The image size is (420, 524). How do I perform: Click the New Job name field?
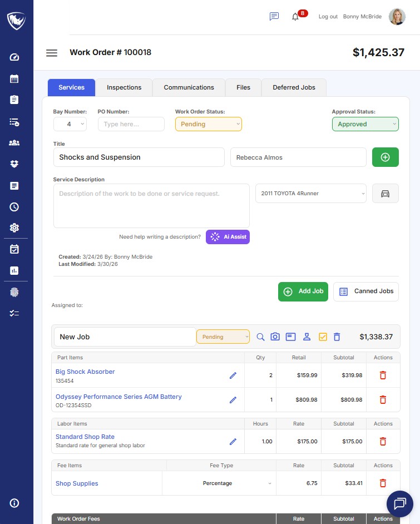pos(125,337)
